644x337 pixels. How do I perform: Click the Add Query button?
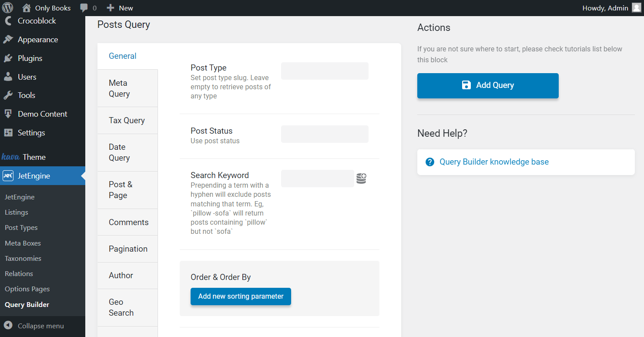click(488, 86)
